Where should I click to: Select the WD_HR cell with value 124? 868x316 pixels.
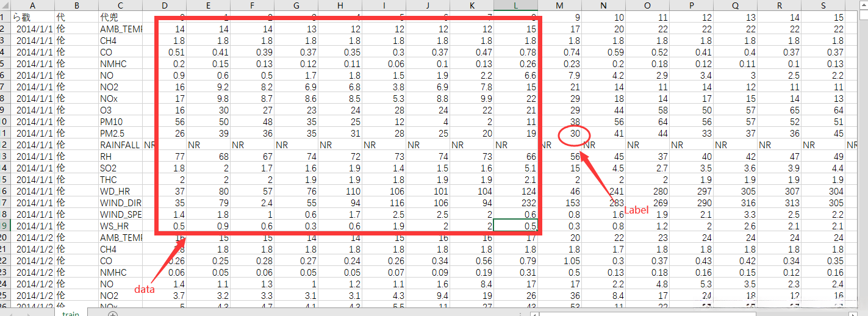point(515,191)
